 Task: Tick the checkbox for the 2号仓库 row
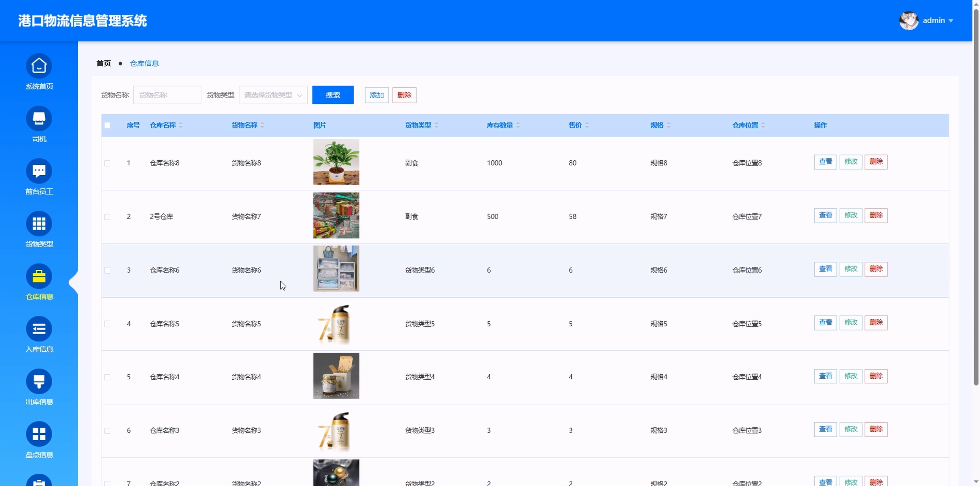pos(107,217)
